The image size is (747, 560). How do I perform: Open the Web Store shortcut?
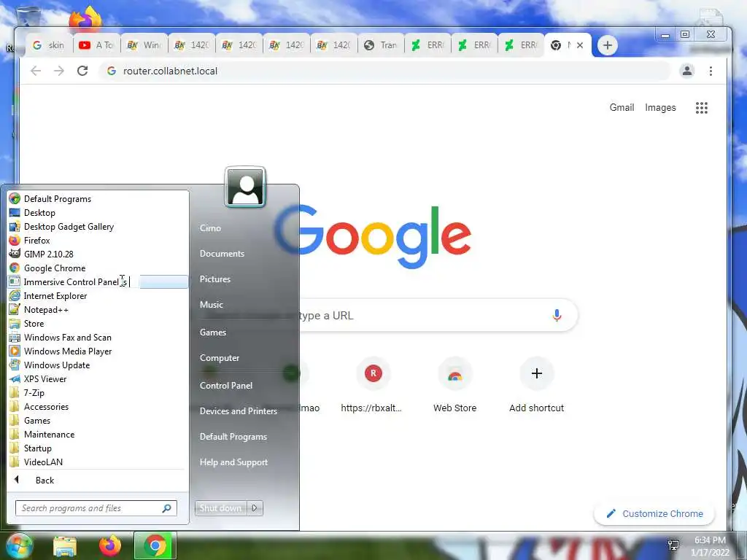click(x=455, y=385)
